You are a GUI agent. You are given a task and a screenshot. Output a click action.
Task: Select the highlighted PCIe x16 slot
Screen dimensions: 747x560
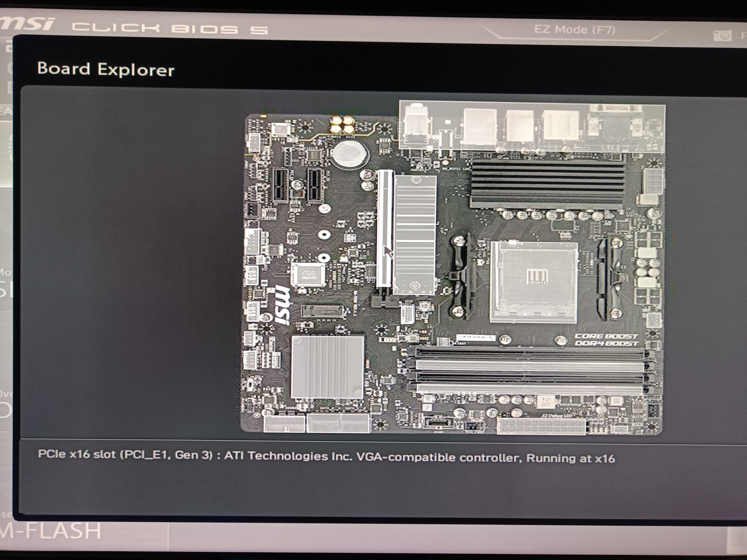(x=385, y=228)
